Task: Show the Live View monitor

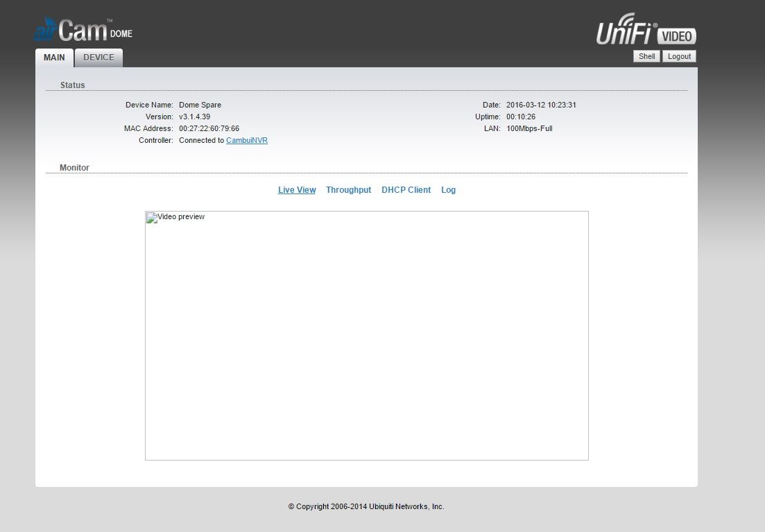Action: 297,190
